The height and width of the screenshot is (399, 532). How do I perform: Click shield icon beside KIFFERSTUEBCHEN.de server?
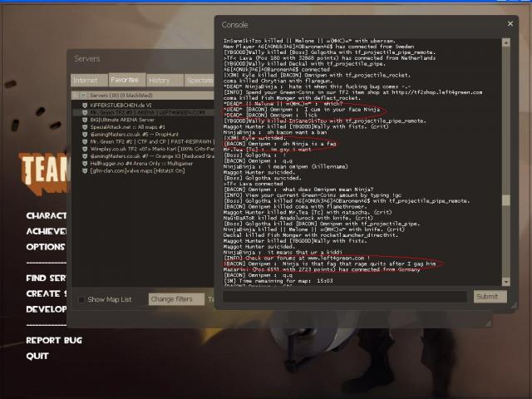pos(84,105)
